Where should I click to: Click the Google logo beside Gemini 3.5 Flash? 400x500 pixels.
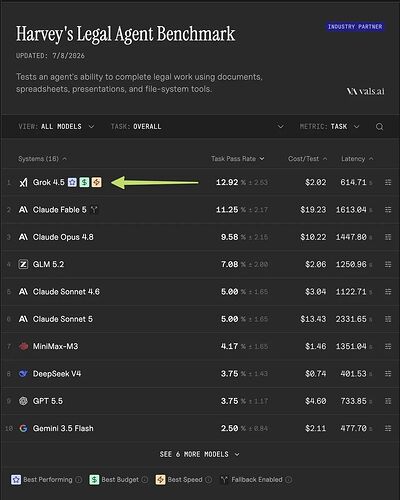pyautogui.click(x=23, y=428)
